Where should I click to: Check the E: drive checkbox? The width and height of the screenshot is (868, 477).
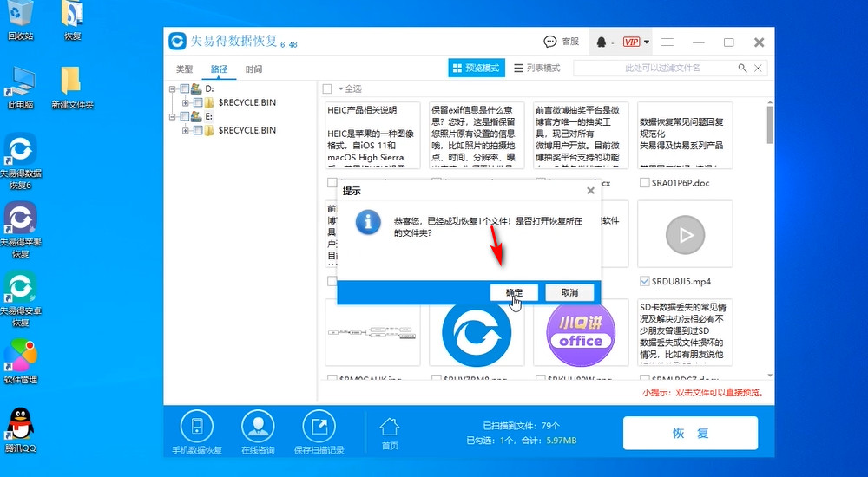tap(184, 117)
